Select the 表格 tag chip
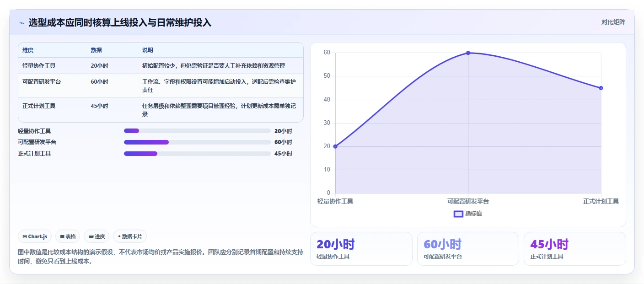644x284 pixels. (68, 236)
